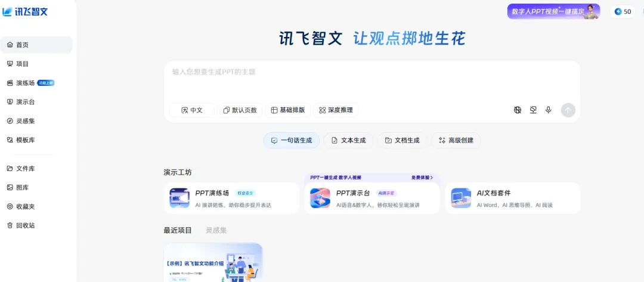The width and height of the screenshot is (644, 282).
Task: Select the 文本生成 tab
Action: pyautogui.click(x=348, y=140)
